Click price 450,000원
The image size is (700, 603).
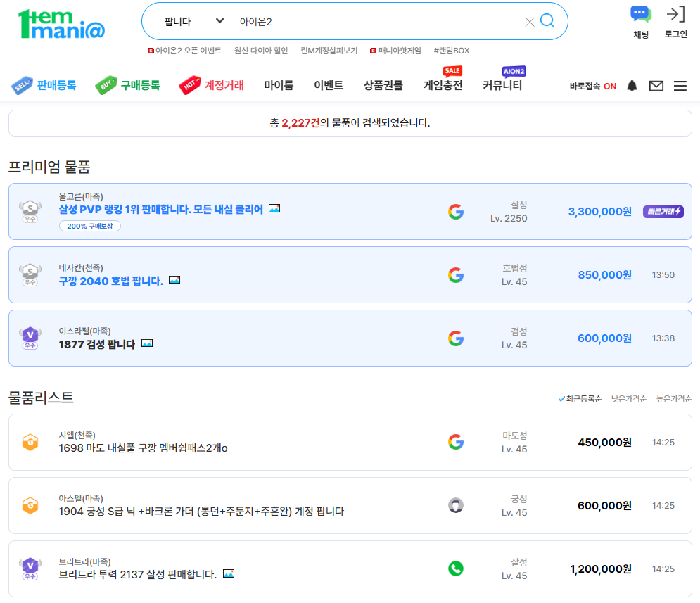605,443
